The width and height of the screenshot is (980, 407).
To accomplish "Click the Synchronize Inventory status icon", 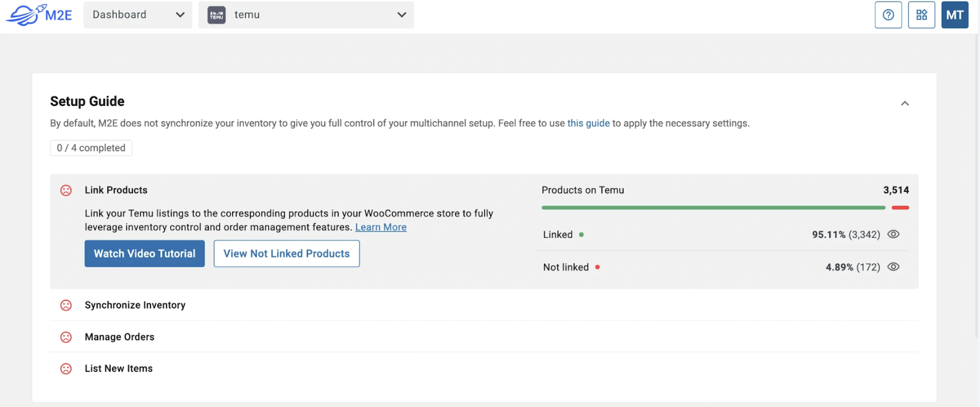I will click(66, 305).
